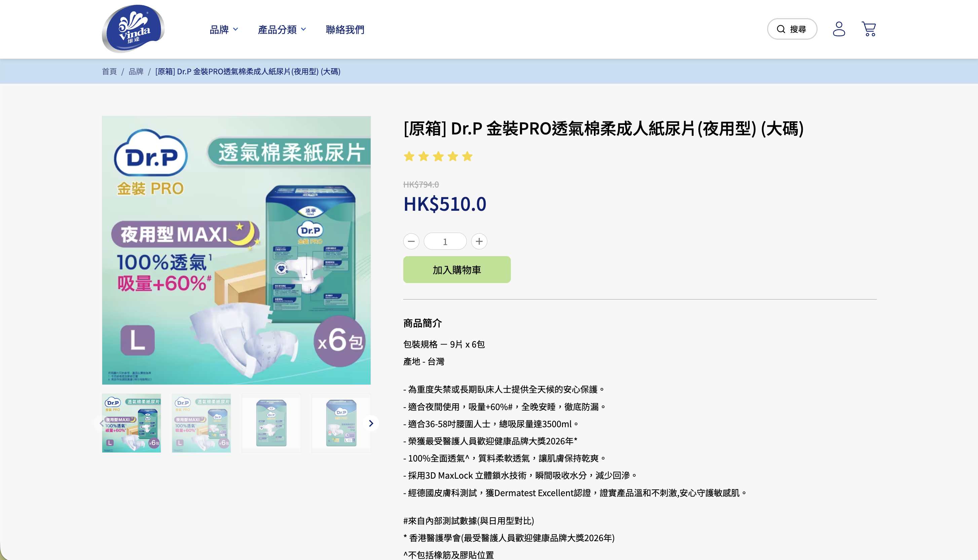This screenshot has width=978, height=560.
Task: Click the five-star rating
Action: point(438,156)
